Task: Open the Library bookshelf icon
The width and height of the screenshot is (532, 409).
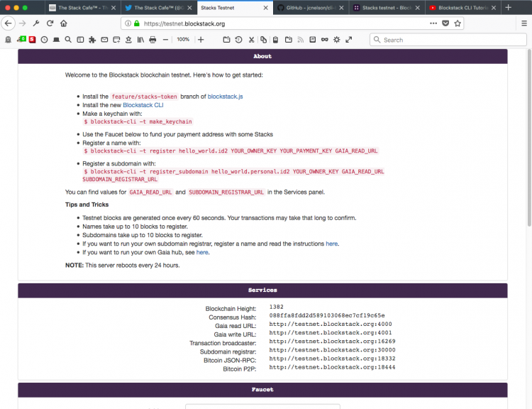Action: coord(140,40)
